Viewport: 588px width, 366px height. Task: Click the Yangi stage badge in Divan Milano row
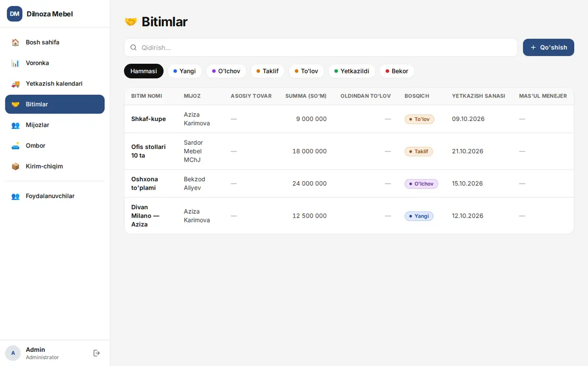pyautogui.click(x=419, y=216)
